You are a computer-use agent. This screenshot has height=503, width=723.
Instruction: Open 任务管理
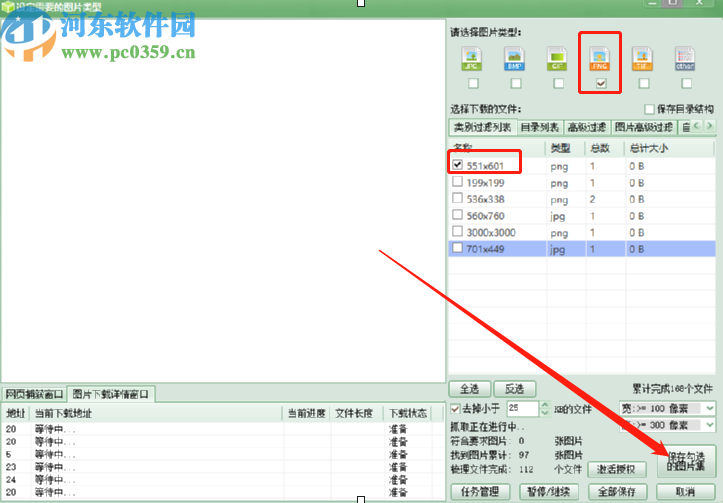pos(480,491)
